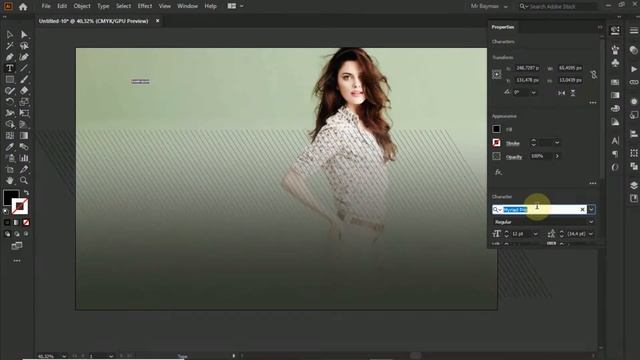Set paint mode to None in toolbar
640x360 pixels.
[x=26, y=222]
